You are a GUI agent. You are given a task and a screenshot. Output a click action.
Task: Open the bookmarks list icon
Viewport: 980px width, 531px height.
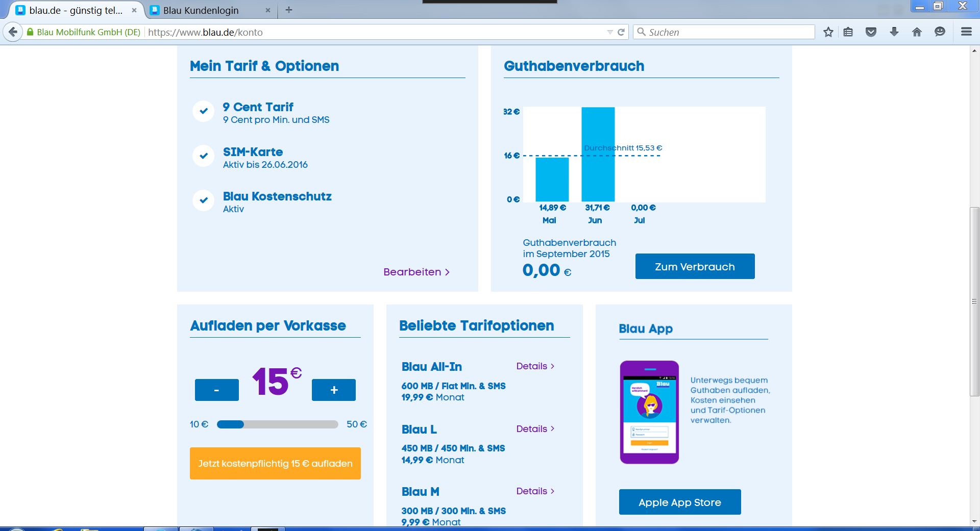(848, 32)
